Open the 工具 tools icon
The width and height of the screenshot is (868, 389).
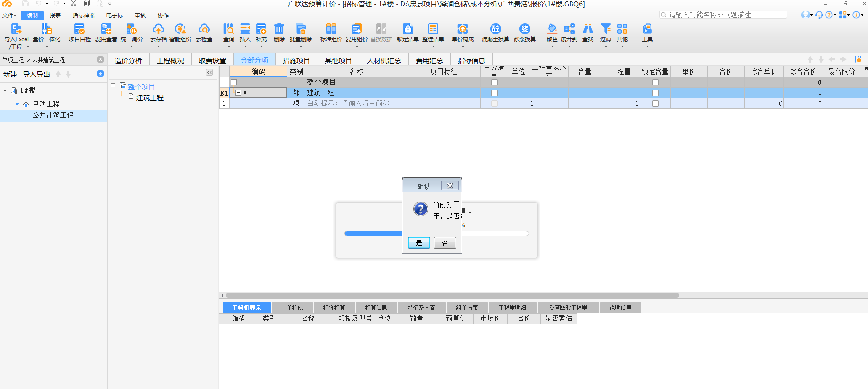[x=647, y=29]
